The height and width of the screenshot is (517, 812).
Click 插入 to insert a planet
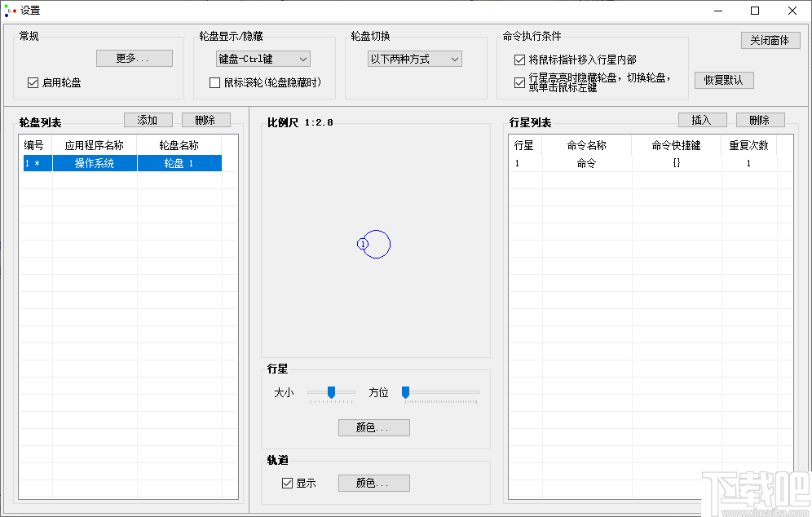[x=702, y=119]
